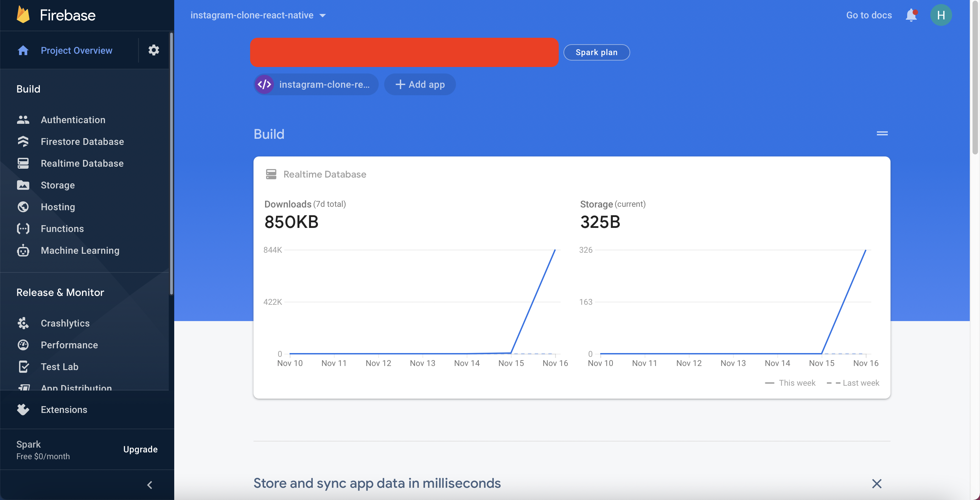Click the Upgrade button in sidebar

[x=140, y=449]
